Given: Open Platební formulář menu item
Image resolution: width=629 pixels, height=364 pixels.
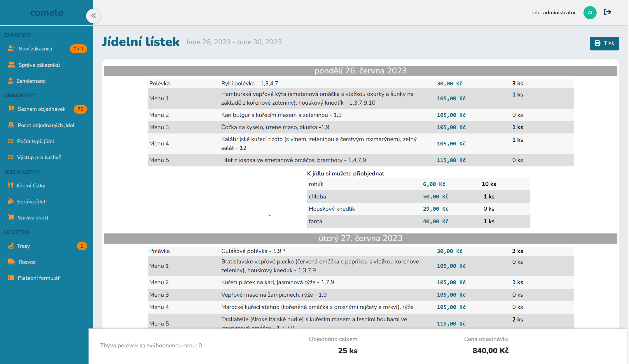Looking at the screenshot, I should pyautogui.click(x=39, y=278).
